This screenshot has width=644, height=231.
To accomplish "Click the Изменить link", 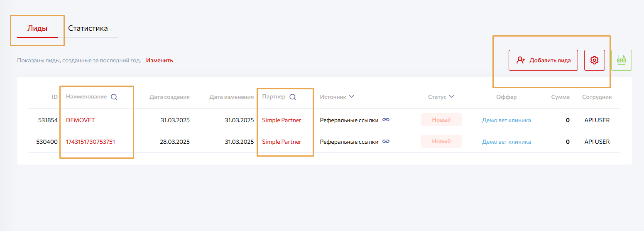I will 159,60.
